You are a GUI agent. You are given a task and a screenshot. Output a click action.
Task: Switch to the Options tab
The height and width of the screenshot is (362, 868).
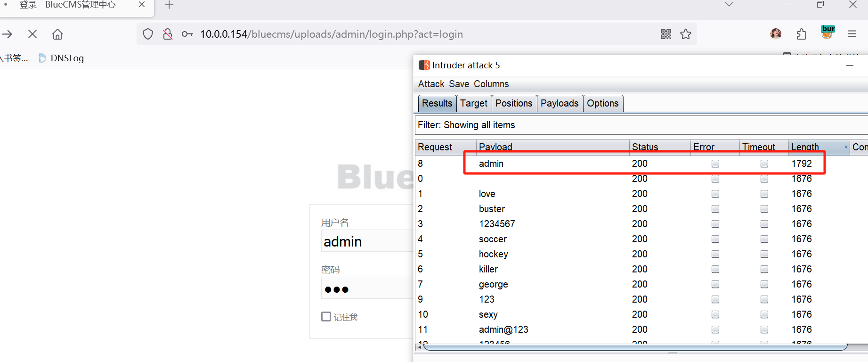click(x=603, y=103)
